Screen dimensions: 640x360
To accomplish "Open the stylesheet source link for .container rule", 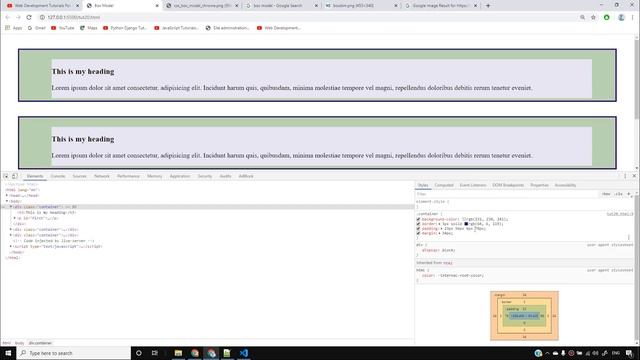I will pyautogui.click(x=620, y=214).
